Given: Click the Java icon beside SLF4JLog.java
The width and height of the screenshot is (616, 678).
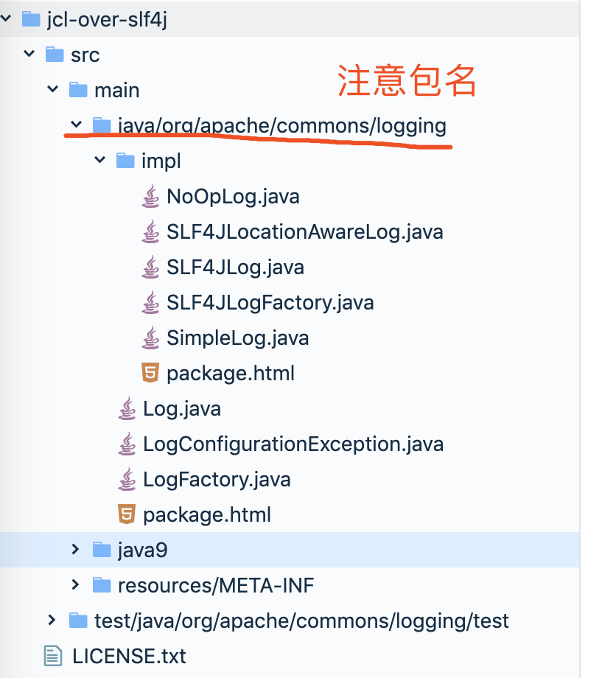Looking at the screenshot, I should 151,267.
